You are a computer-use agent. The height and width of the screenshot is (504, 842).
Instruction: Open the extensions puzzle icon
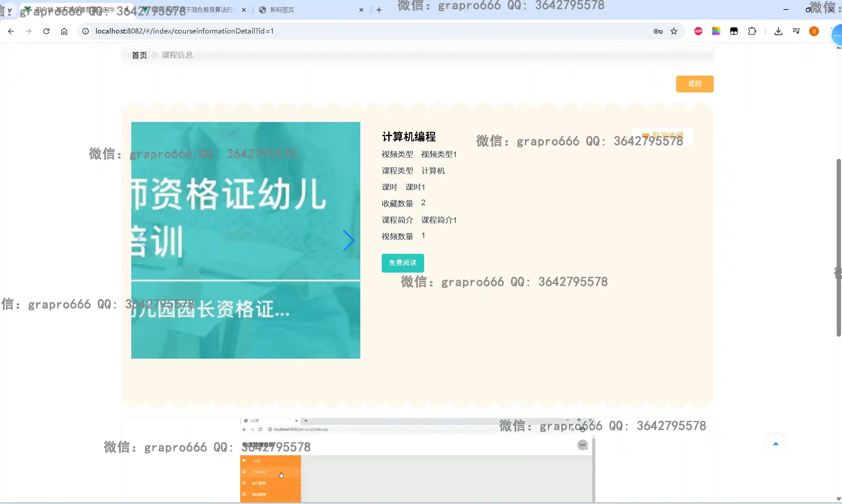752,31
